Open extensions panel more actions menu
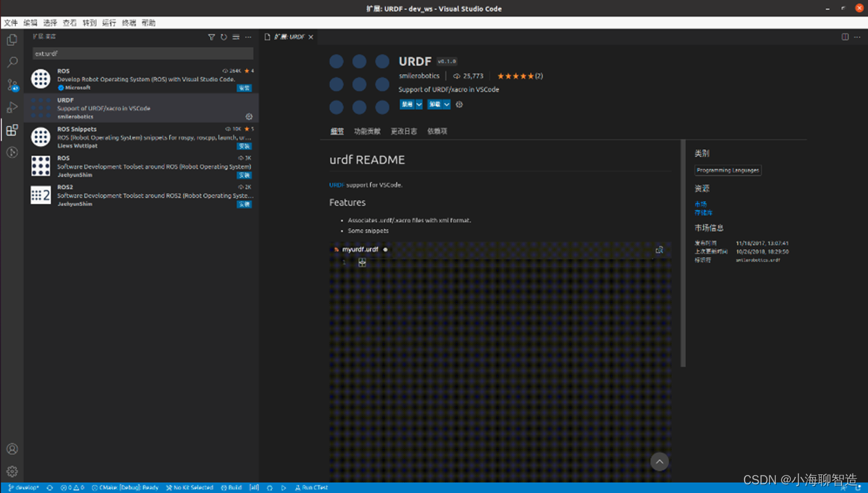 point(248,37)
